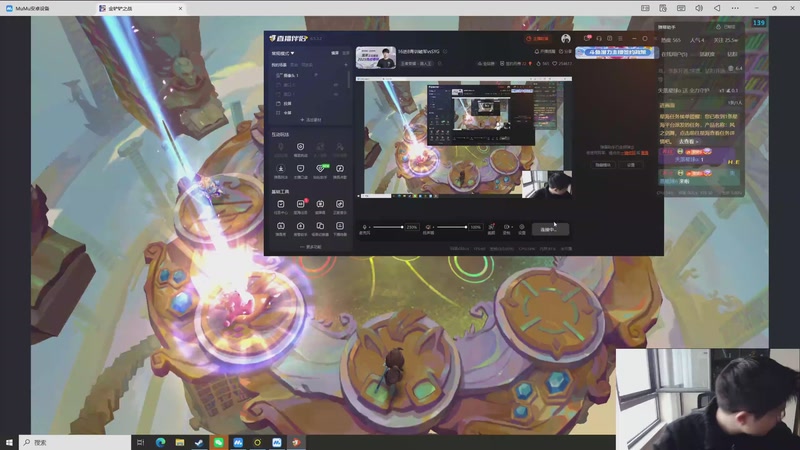Adjust the microphone volume slider at 230%
The image size is (800, 450).
(388, 227)
